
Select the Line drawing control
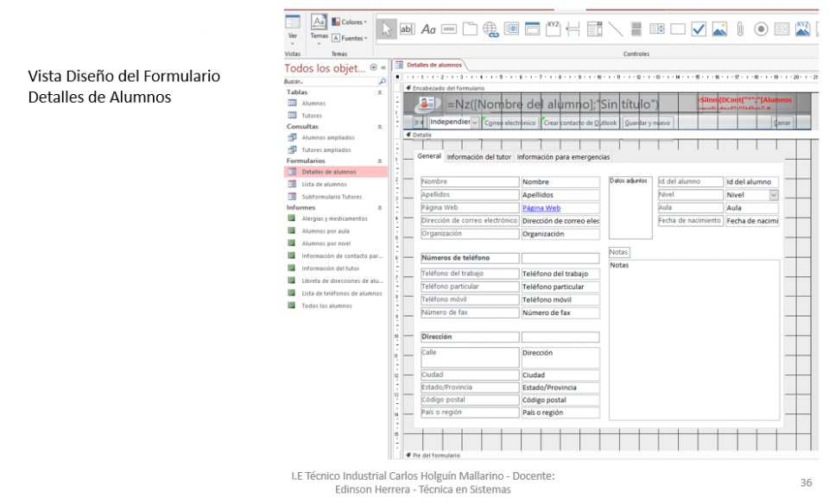(616, 28)
